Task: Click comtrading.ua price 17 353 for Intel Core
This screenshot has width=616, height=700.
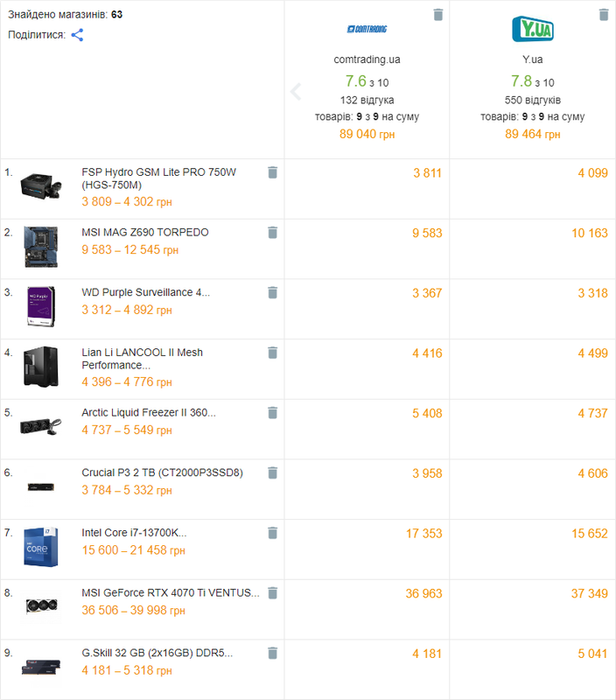Action: [424, 534]
